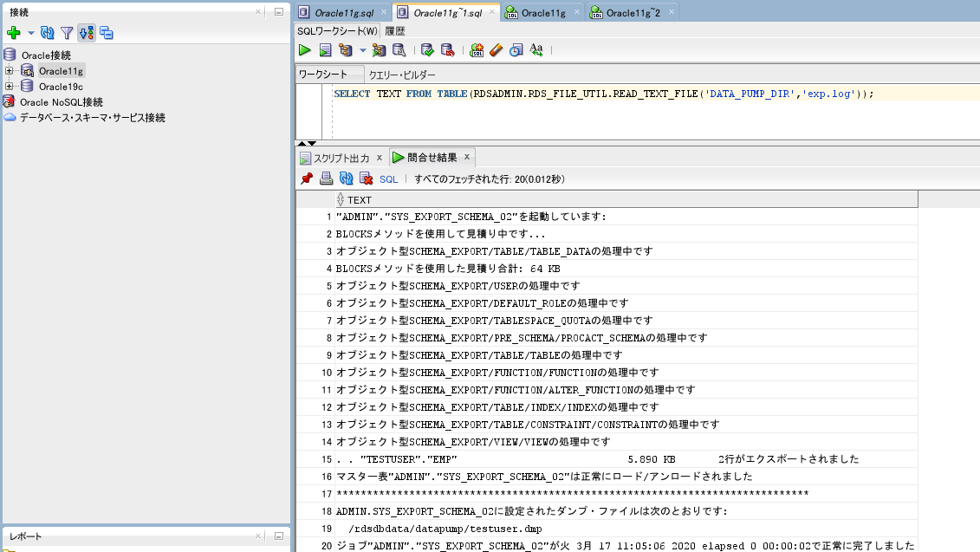Click the To Upper/Lower case icon
This screenshot has height=552, width=980.
536,50
